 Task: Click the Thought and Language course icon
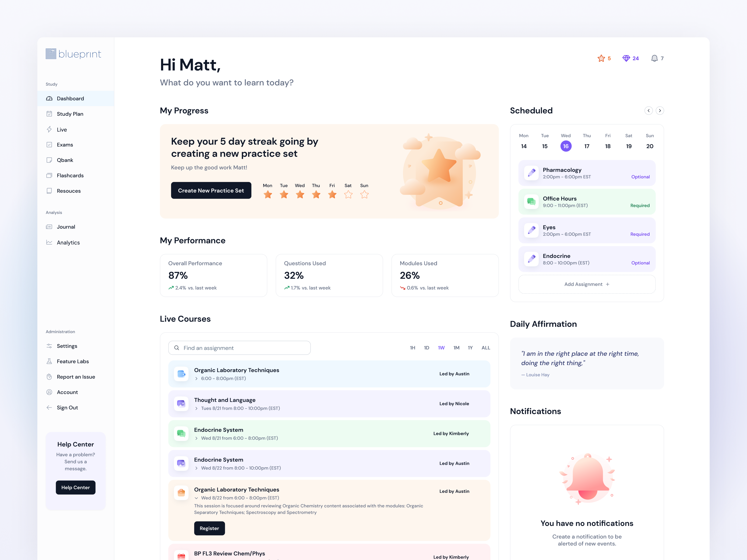click(x=181, y=404)
